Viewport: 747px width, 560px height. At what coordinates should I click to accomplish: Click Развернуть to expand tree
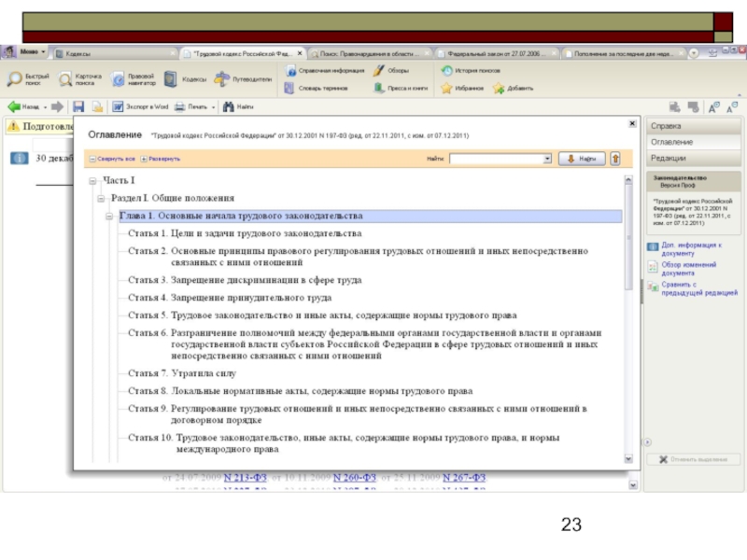click(x=161, y=159)
